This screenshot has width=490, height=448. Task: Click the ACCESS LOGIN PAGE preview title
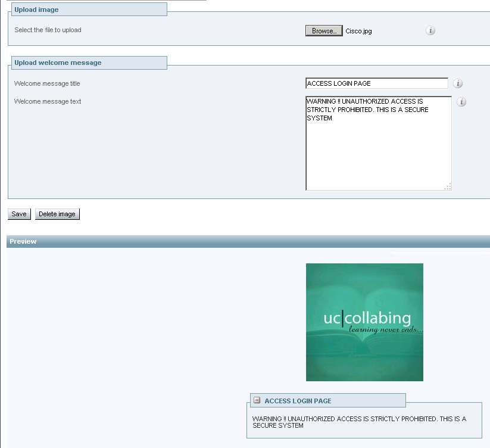(298, 401)
